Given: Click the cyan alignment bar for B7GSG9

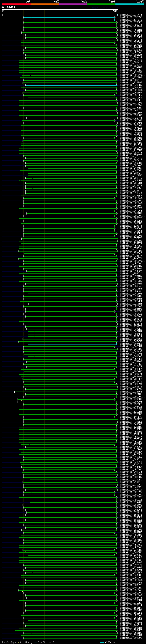Looking at the screenshot, I should click(x=71, y=85).
